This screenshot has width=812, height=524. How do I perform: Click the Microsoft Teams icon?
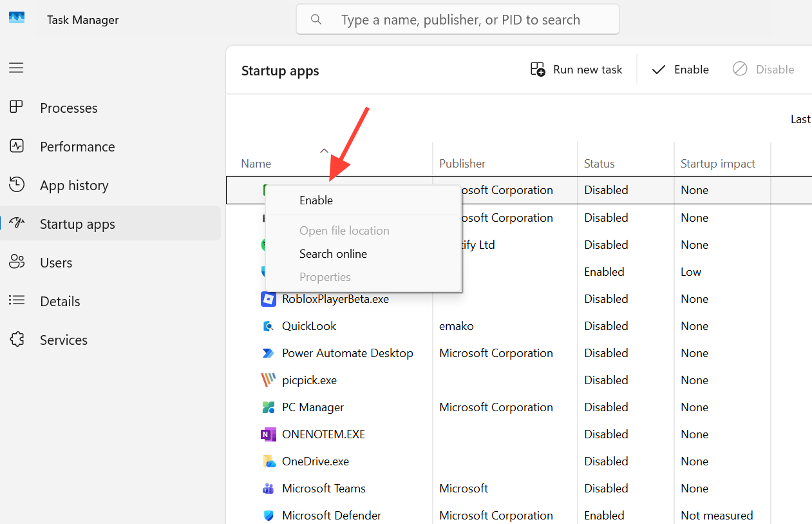[x=269, y=489]
